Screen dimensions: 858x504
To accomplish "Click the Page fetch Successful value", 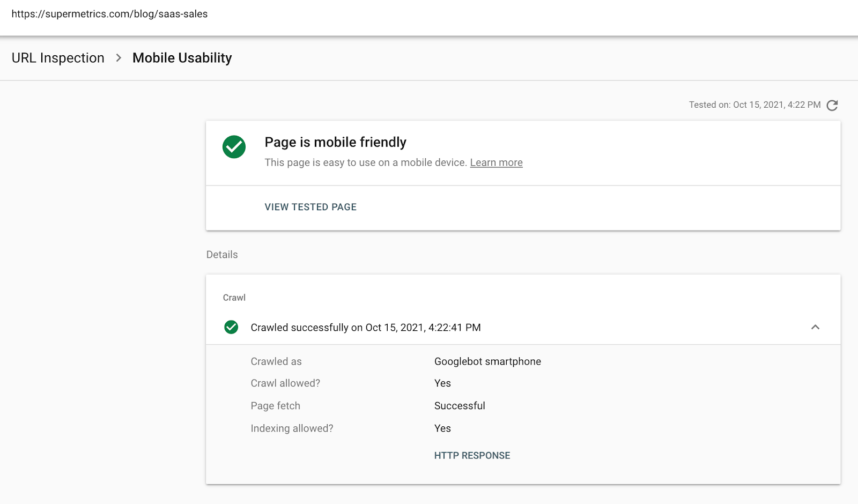I will click(460, 406).
